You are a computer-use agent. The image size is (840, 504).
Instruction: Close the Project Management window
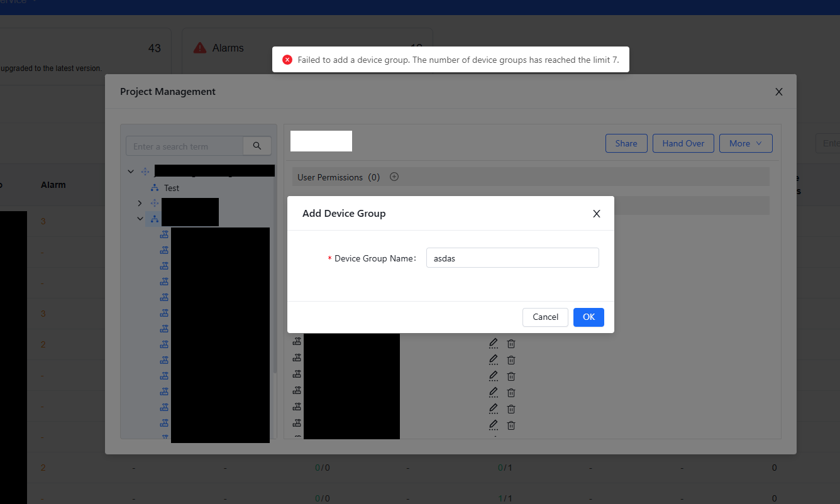tap(778, 92)
